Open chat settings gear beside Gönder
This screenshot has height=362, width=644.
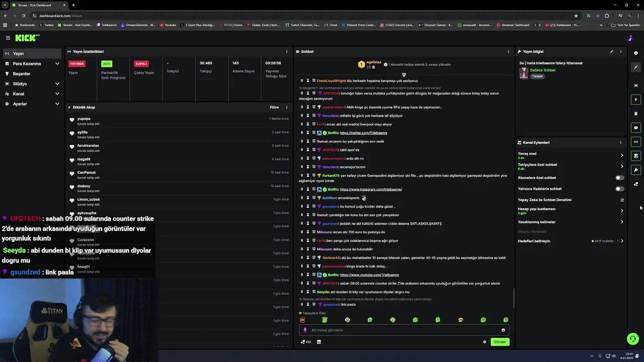pos(485,342)
